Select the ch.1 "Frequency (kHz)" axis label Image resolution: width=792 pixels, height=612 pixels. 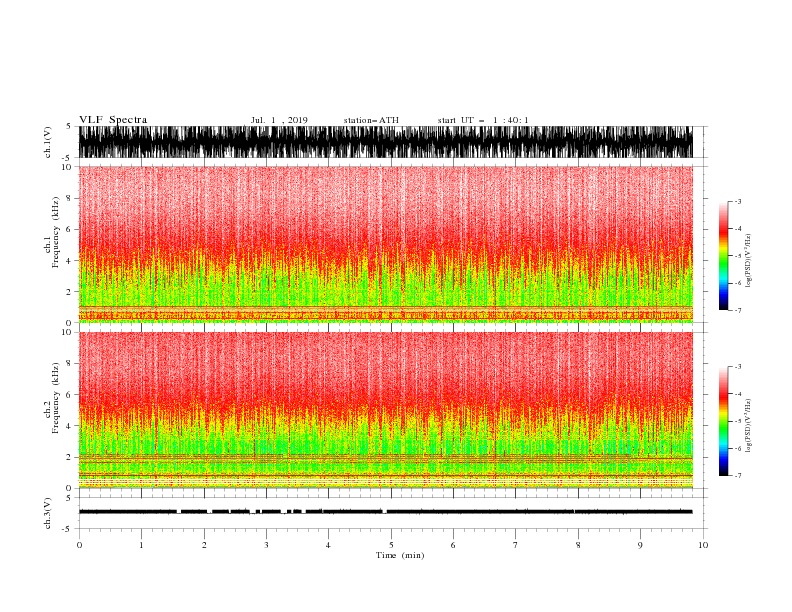click(56, 232)
